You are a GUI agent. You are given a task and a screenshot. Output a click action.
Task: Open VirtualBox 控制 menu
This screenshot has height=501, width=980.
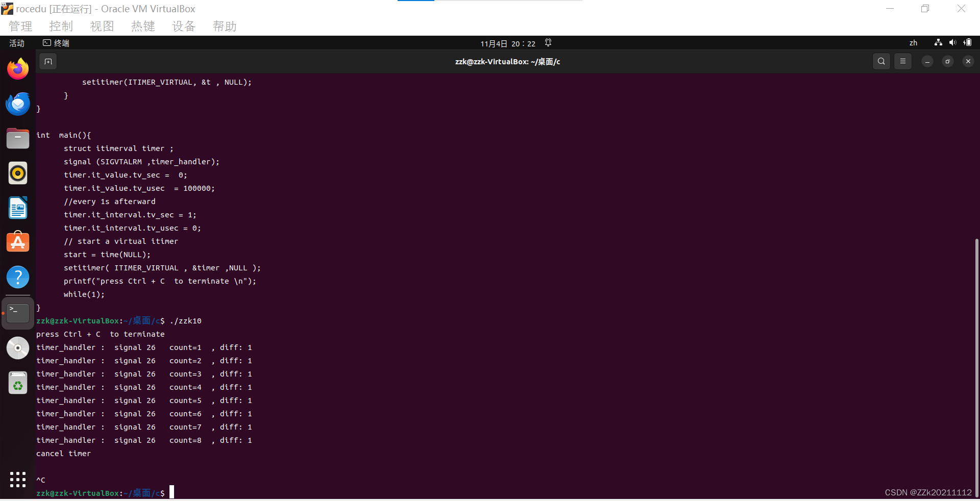pyautogui.click(x=61, y=26)
